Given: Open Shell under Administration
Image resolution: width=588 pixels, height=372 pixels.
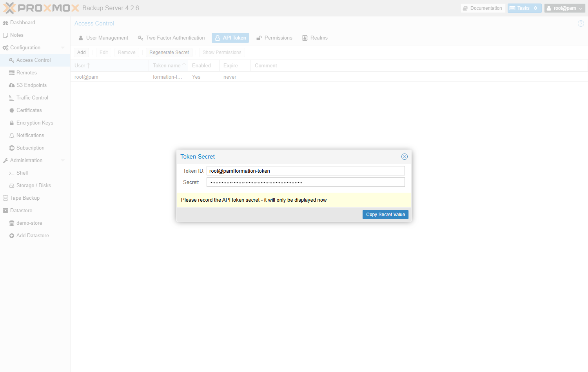Looking at the screenshot, I should point(35,173).
